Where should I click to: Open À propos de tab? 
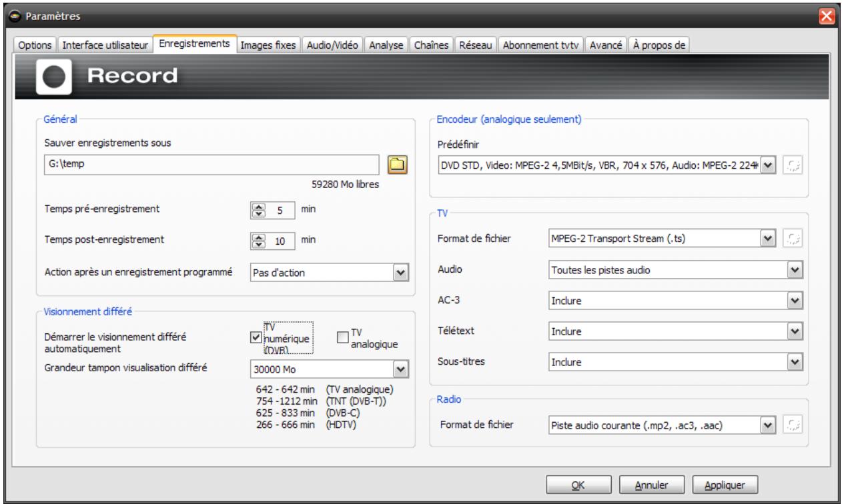(x=659, y=45)
